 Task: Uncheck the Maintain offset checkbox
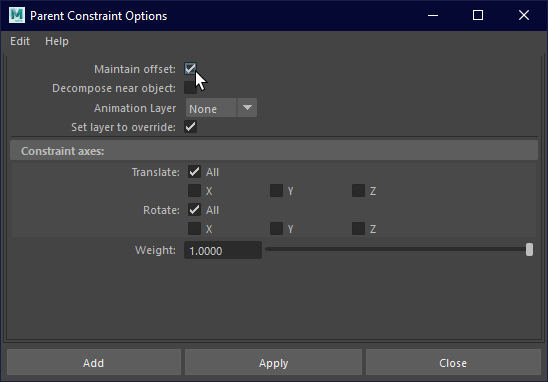click(190, 69)
